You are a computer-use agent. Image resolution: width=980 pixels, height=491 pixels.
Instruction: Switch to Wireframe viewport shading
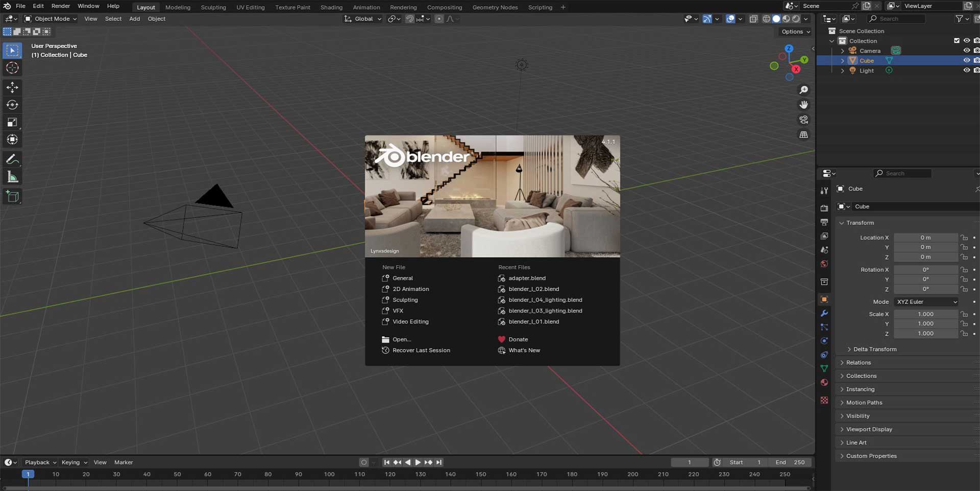click(x=766, y=19)
